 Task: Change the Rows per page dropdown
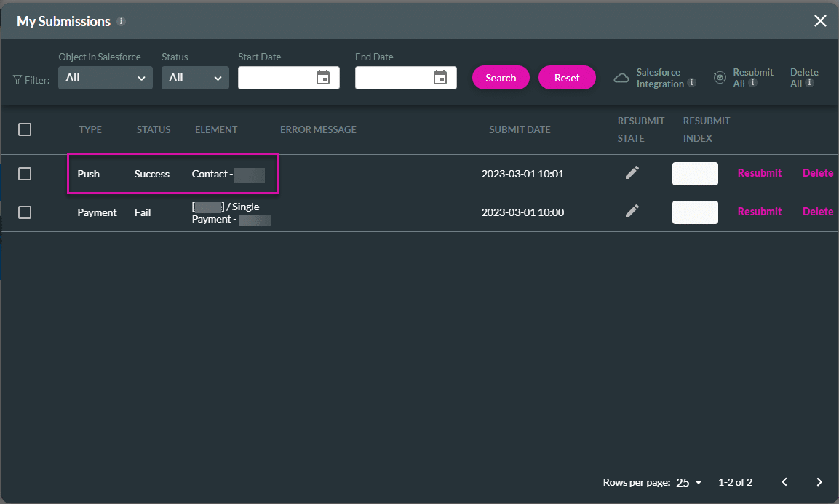pyautogui.click(x=690, y=482)
